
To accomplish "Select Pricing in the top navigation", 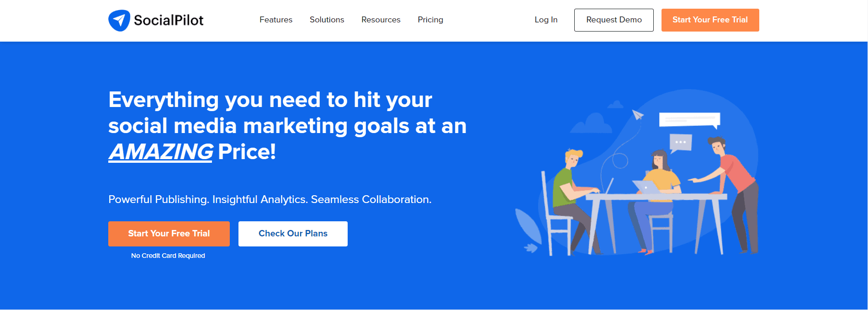I will (430, 20).
